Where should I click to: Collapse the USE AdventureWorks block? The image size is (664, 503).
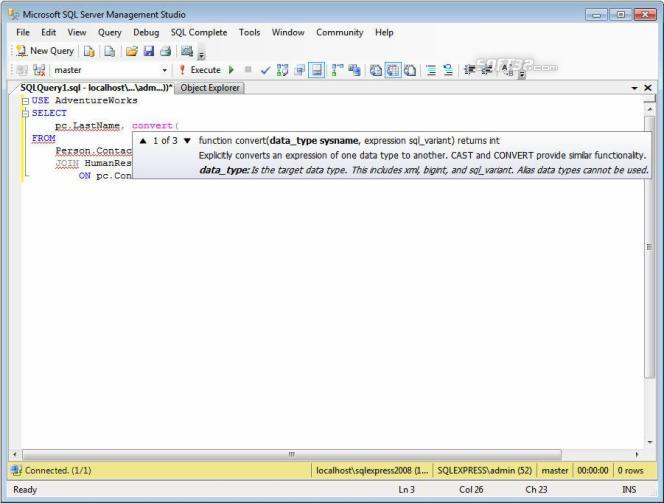coord(25,101)
